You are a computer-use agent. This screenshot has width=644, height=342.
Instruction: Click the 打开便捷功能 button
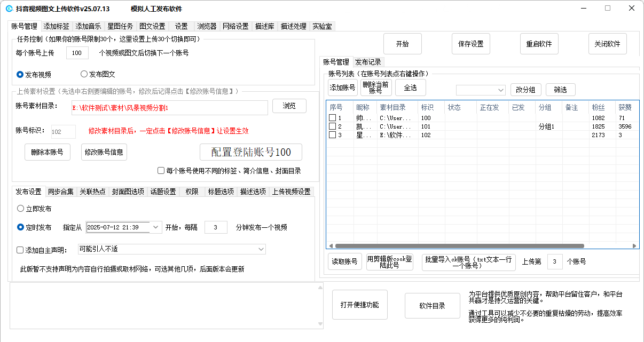[360, 305]
